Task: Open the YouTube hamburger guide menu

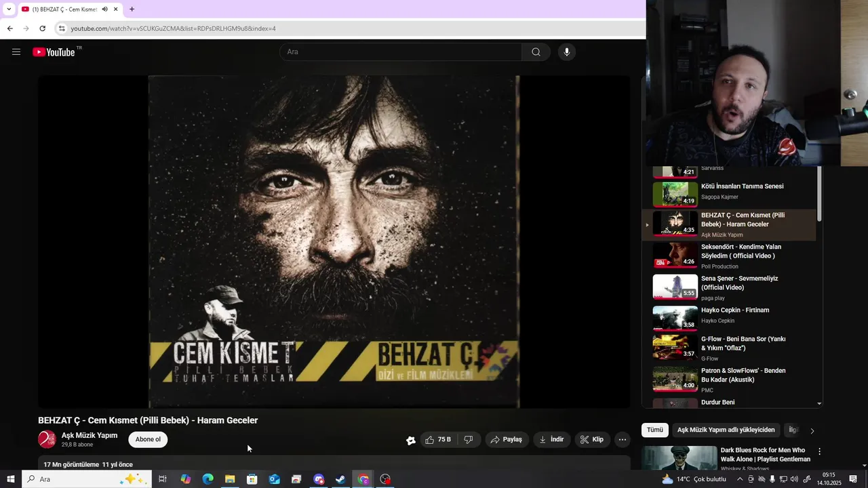Action: [16, 52]
